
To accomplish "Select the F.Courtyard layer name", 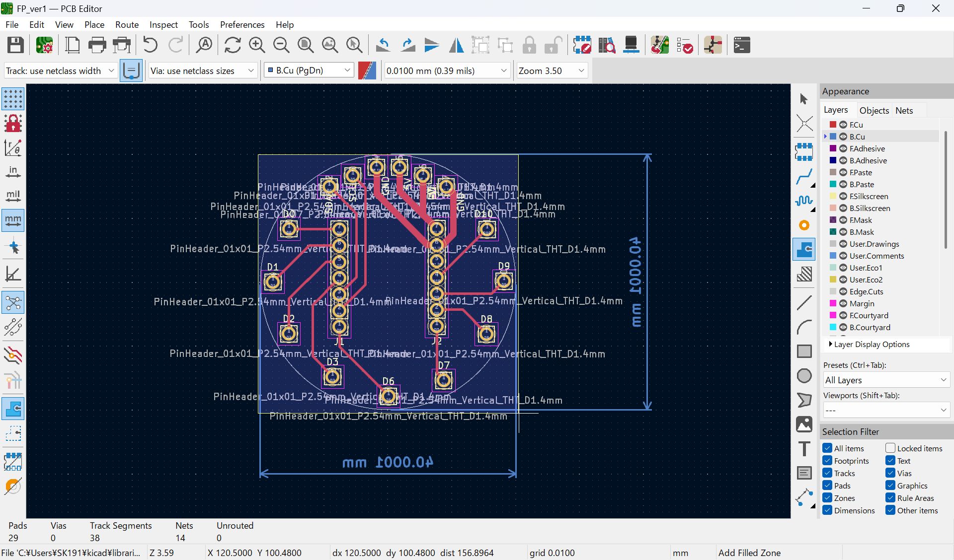I will [x=869, y=315].
